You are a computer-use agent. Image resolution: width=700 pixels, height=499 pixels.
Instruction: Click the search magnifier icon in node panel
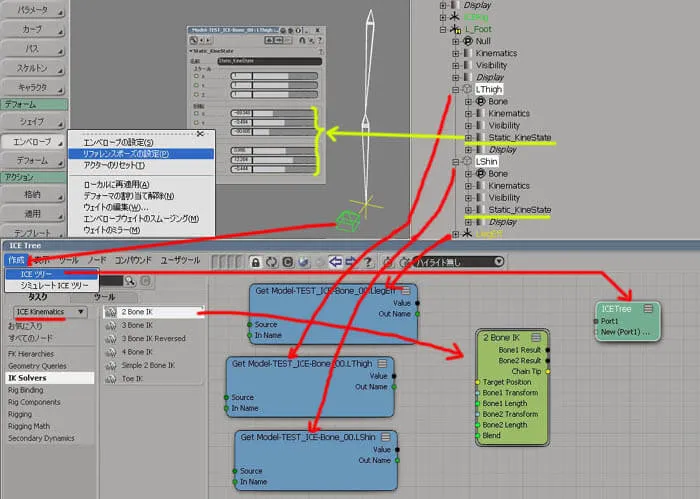pos(129,281)
